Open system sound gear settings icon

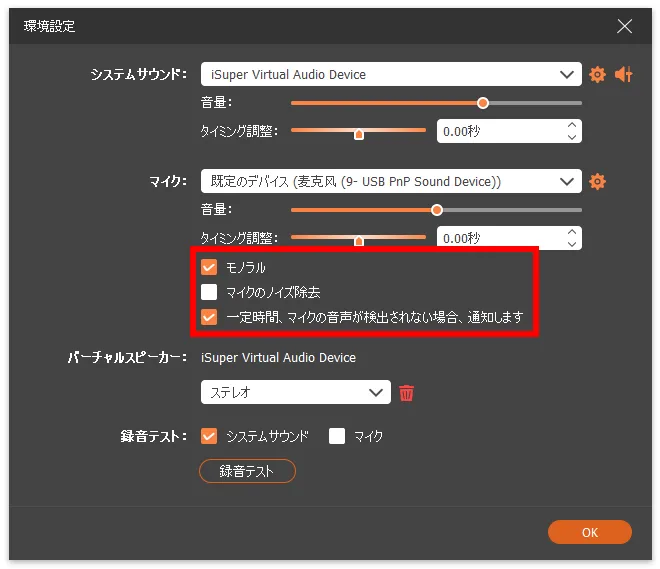tap(598, 74)
